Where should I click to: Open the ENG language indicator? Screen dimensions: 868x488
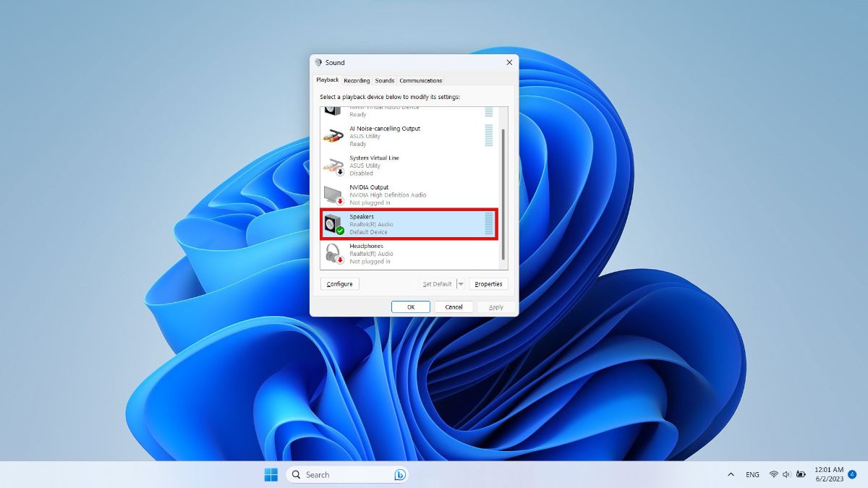point(752,475)
